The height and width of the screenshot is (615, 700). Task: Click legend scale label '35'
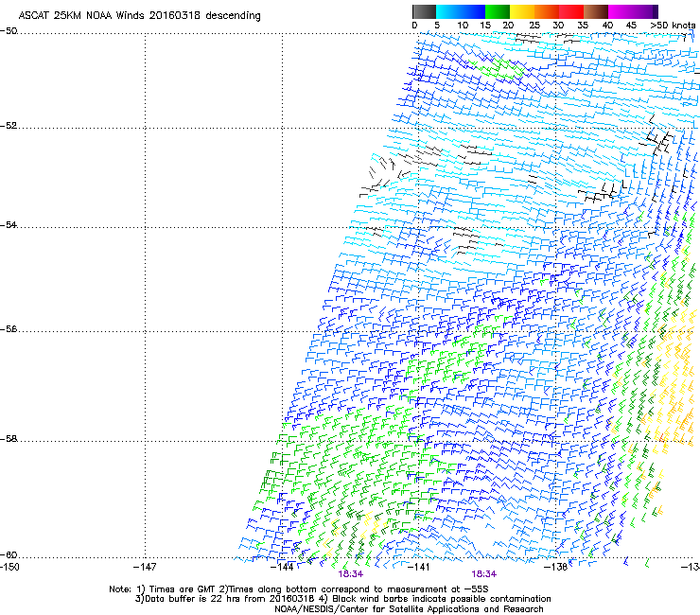pyautogui.click(x=583, y=26)
